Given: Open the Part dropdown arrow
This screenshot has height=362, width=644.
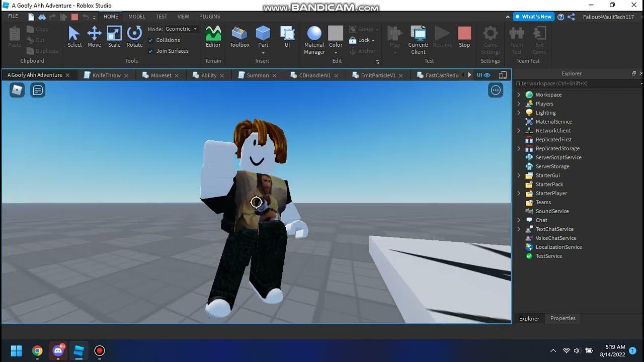Looking at the screenshot, I should pyautogui.click(x=263, y=52).
